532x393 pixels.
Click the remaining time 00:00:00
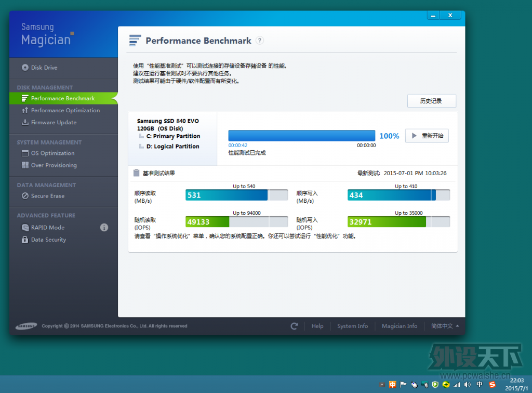click(366, 145)
